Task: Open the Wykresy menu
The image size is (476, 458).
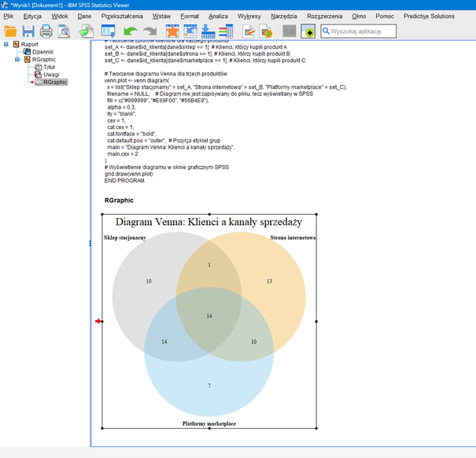Action: tap(249, 16)
